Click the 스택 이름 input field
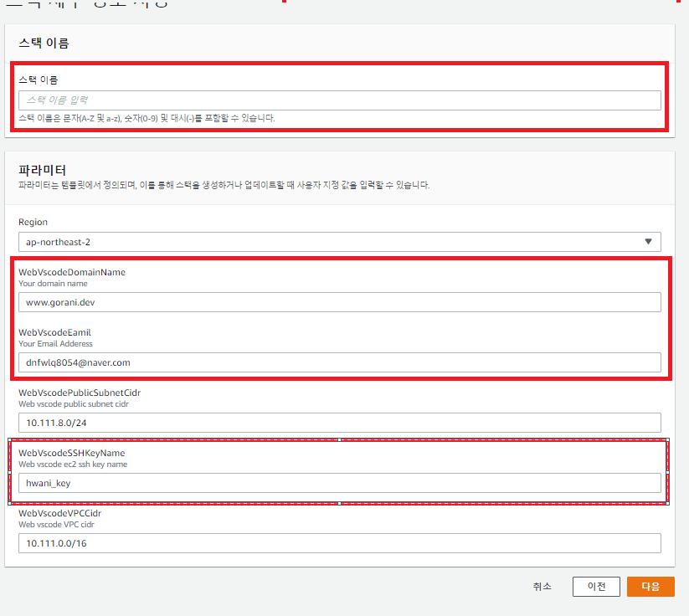689x616 pixels. coord(339,100)
